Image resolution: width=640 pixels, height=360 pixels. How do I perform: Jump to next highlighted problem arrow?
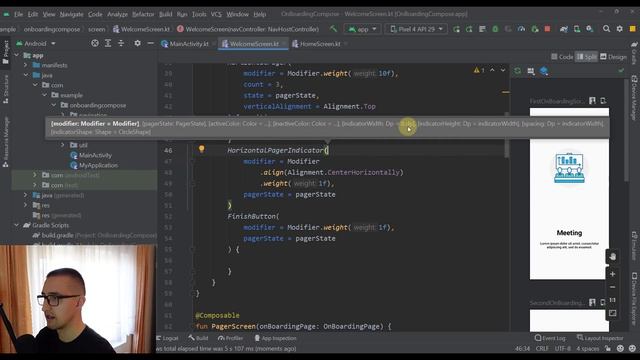503,70
